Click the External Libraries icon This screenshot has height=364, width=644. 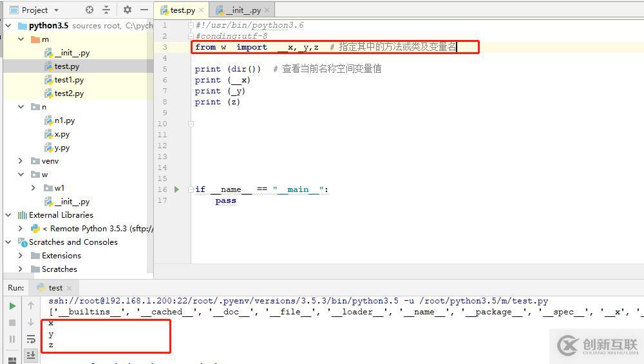(22, 215)
